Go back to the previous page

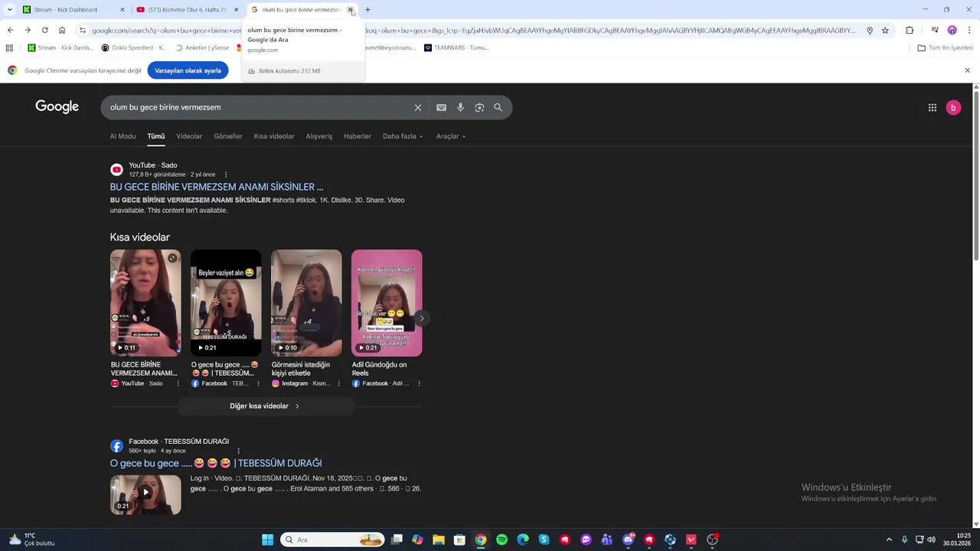[x=10, y=31]
